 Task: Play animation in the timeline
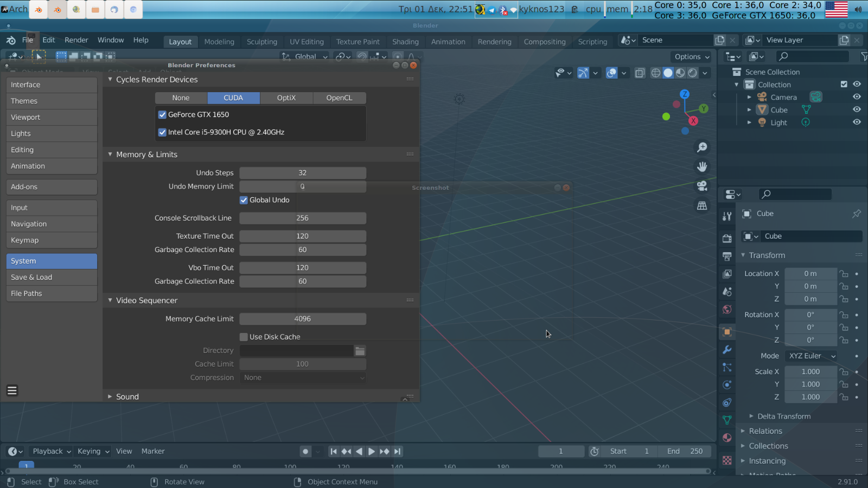coord(372,451)
